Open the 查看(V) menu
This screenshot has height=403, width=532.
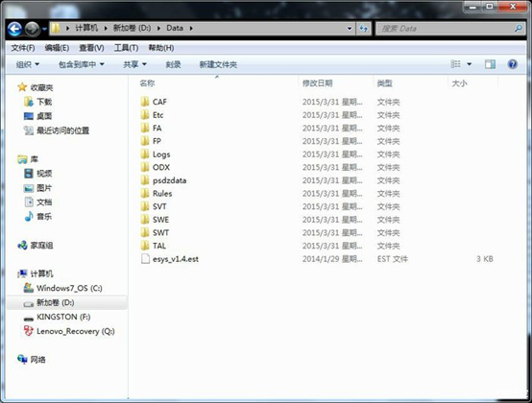point(91,48)
